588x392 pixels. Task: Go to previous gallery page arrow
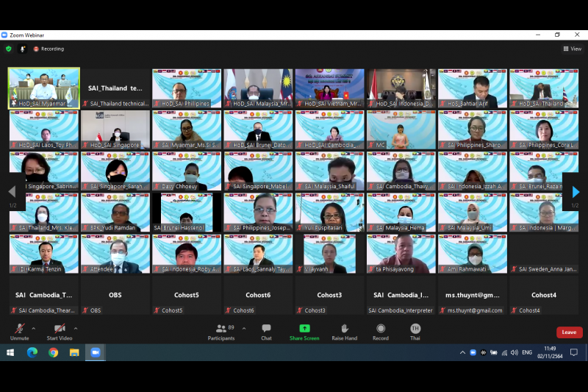tap(12, 192)
